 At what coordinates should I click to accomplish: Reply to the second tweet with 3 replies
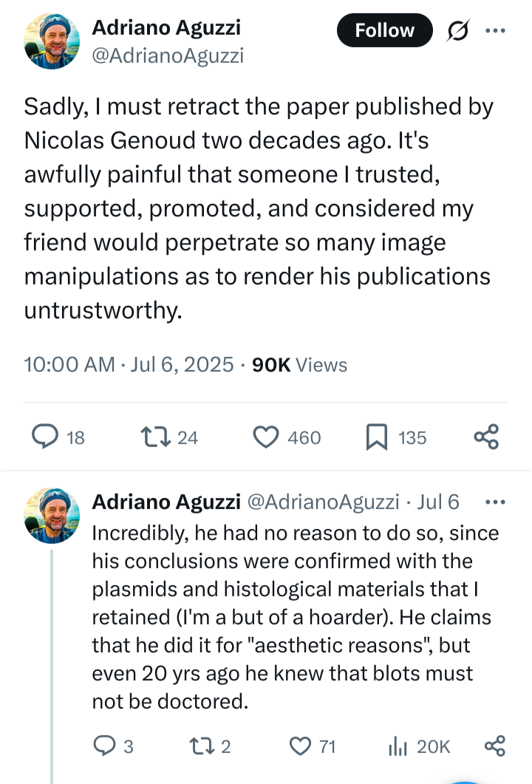coord(106,746)
